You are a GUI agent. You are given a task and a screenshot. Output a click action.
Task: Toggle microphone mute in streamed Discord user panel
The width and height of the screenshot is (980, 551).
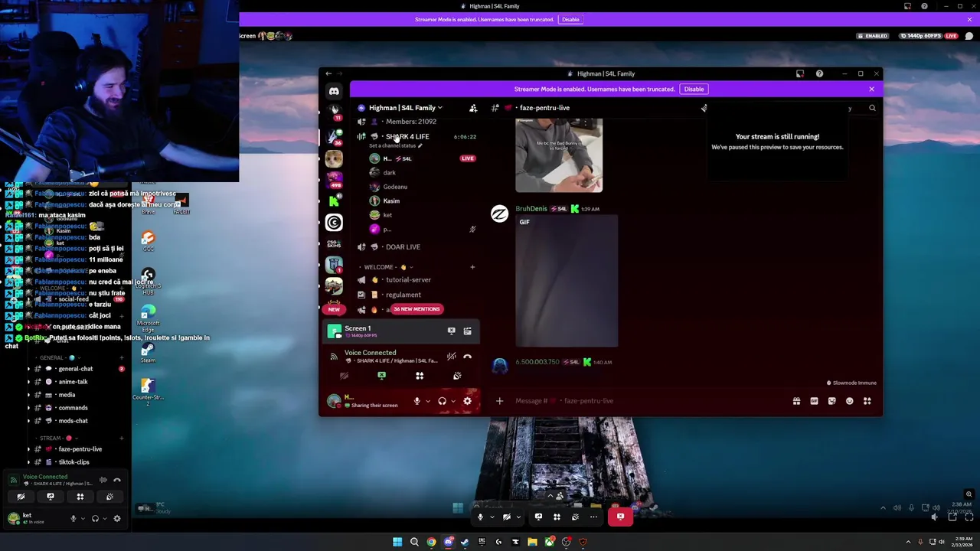(416, 401)
